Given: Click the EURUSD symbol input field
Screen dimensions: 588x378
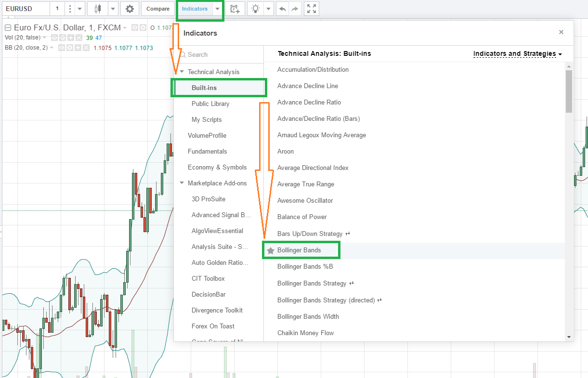Looking at the screenshot, I should tap(25, 9).
